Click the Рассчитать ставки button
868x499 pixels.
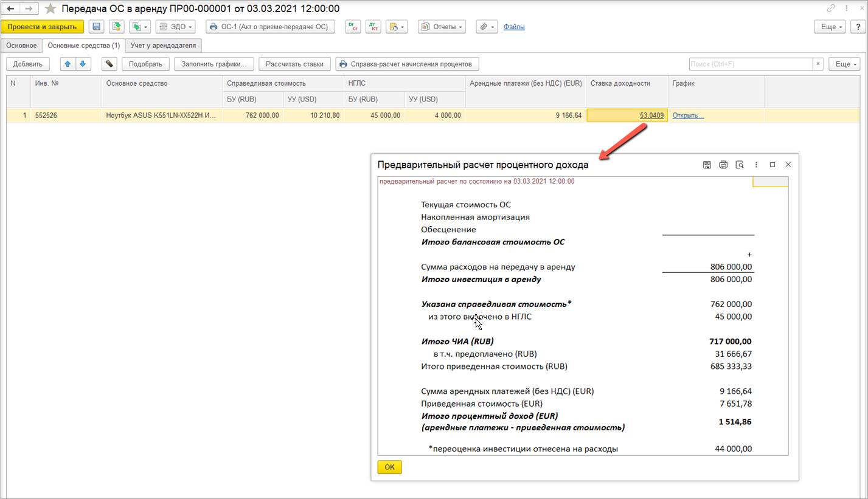[x=294, y=64]
